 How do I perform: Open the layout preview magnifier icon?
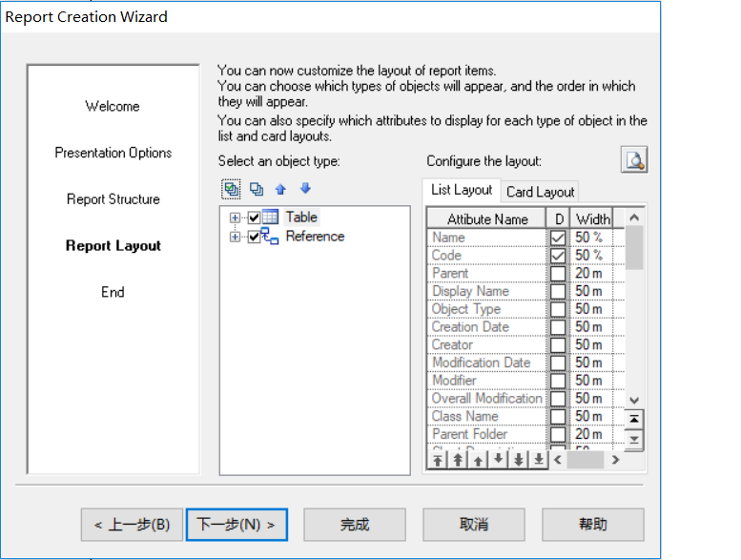coord(634,159)
